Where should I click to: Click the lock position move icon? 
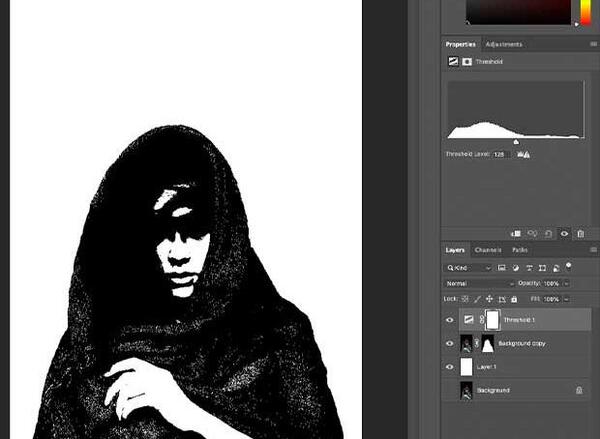tap(489, 299)
